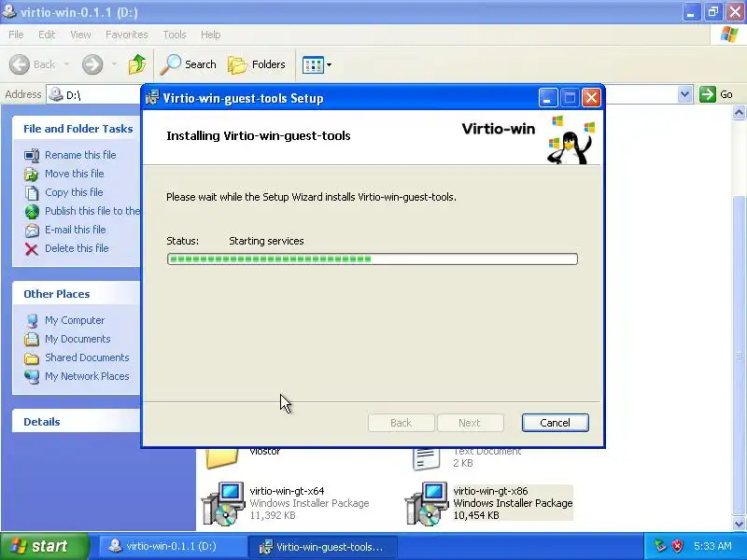Click the My Documents icon
Image resolution: width=747 pixels, height=560 pixels.
(x=32, y=339)
